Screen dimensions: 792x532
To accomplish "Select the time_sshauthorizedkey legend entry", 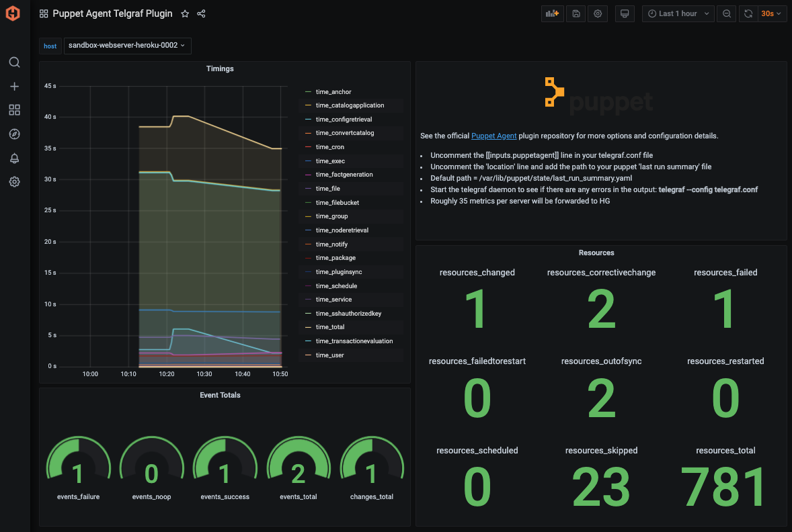I will point(348,314).
